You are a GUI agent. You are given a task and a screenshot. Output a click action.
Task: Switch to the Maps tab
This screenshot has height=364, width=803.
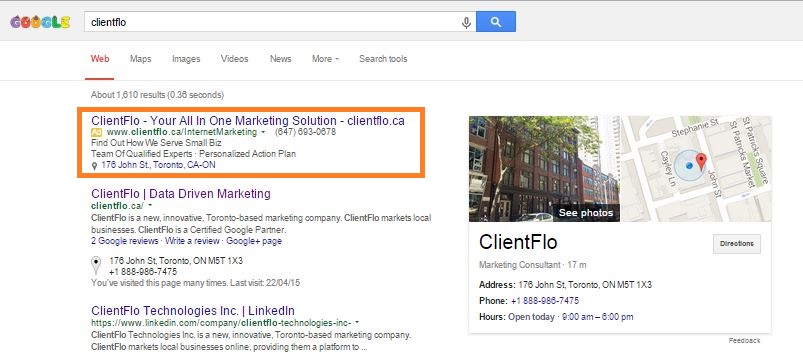click(x=140, y=59)
